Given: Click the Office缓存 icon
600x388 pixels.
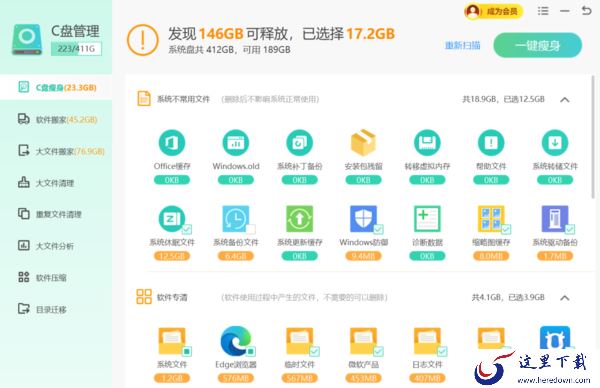Looking at the screenshot, I should coord(172,143).
